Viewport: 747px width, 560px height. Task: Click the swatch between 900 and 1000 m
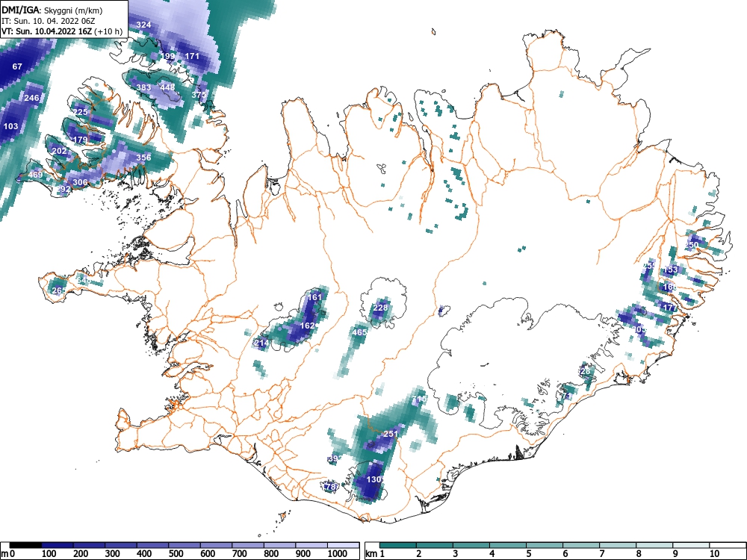311,545
